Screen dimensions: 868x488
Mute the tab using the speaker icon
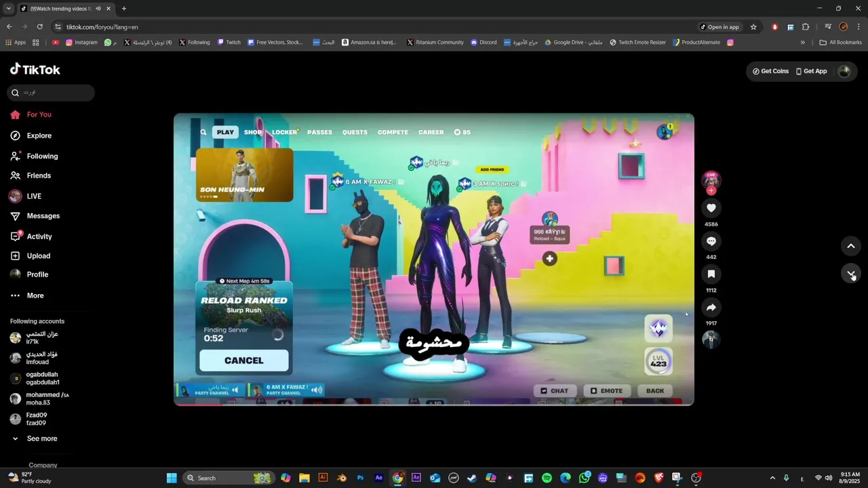(x=98, y=9)
